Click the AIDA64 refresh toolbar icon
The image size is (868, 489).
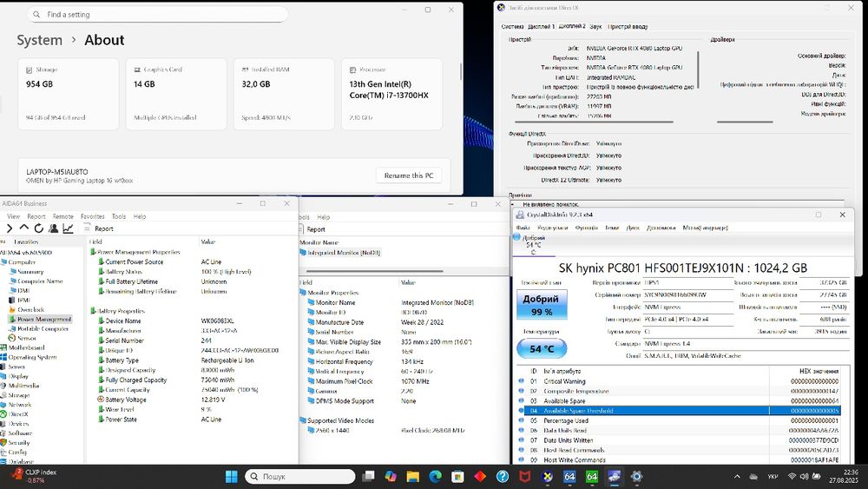[39, 228]
